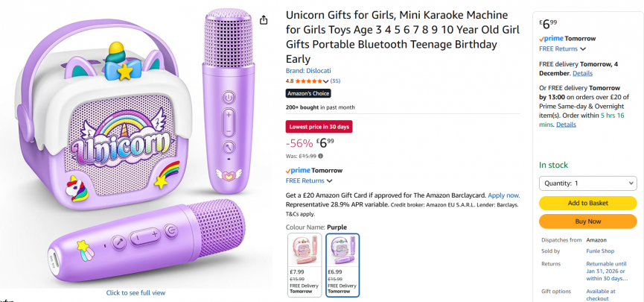Click the Prime logo under the main price
This screenshot has width=644, height=302.
299,171
